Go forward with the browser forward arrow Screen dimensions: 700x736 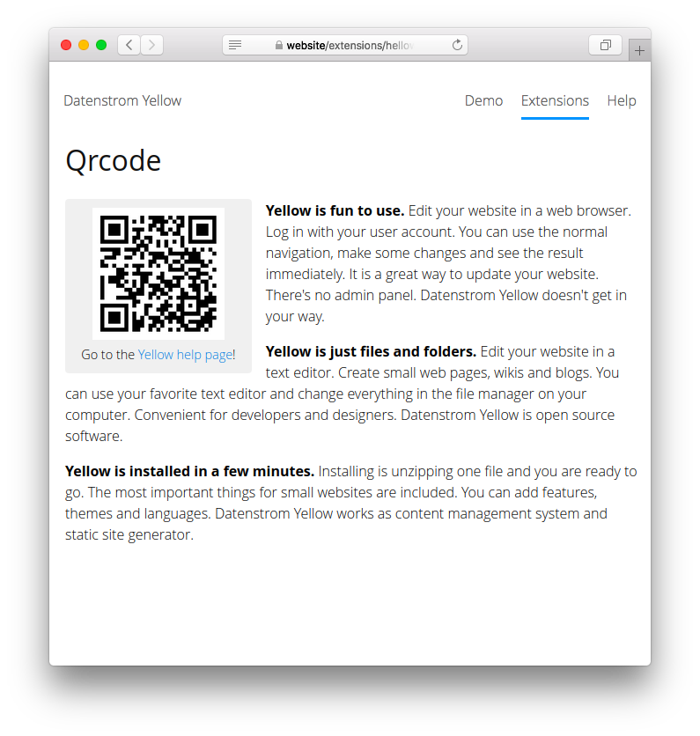(151, 45)
